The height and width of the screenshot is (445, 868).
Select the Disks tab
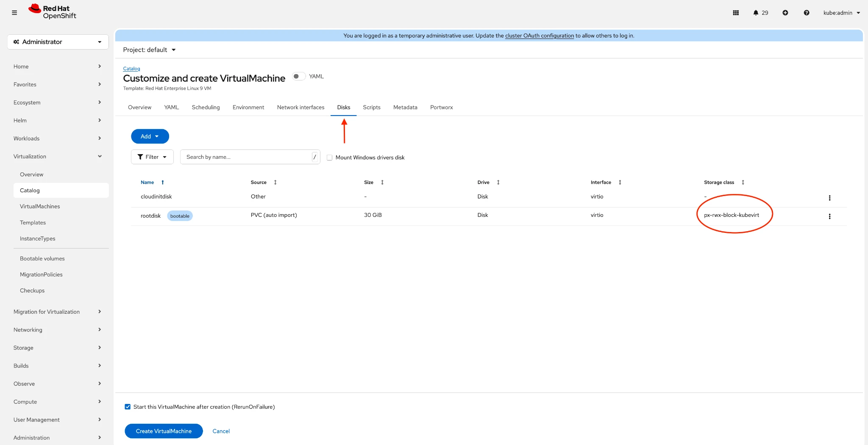pyautogui.click(x=344, y=108)
